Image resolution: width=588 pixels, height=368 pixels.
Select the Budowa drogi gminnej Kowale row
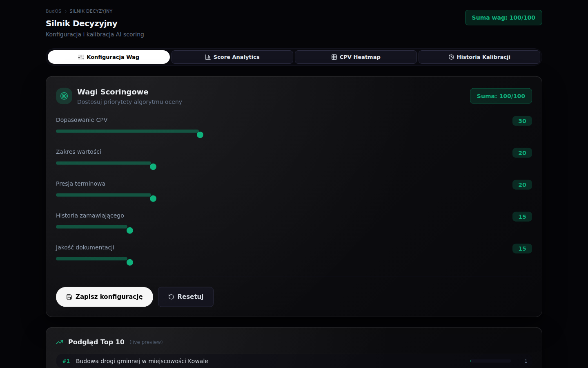click(x=294, y=361)
